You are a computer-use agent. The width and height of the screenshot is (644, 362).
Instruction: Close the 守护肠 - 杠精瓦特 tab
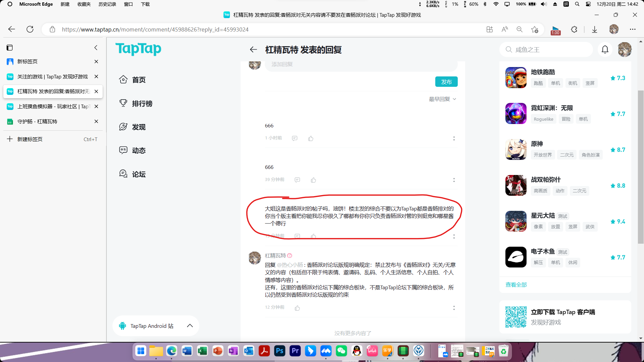96,122
